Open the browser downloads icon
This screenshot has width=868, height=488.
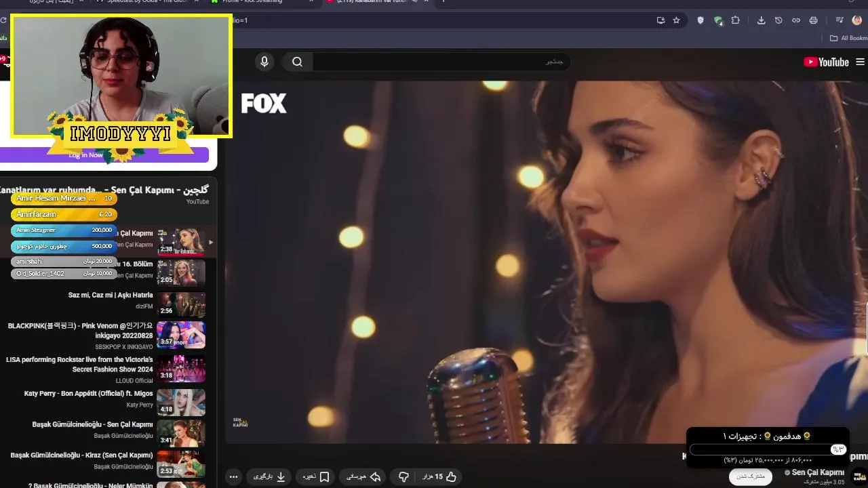[761, 20]
